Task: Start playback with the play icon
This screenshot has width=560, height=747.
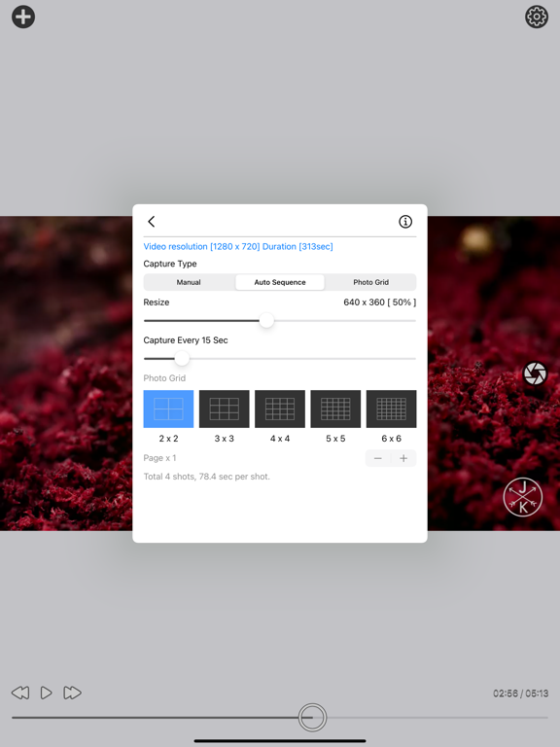Action: 47,693
